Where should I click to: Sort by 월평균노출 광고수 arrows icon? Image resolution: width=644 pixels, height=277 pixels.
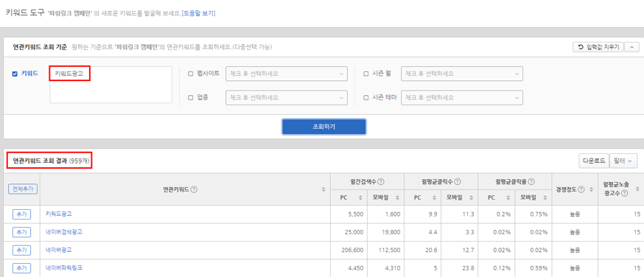[x=638, y=189]
